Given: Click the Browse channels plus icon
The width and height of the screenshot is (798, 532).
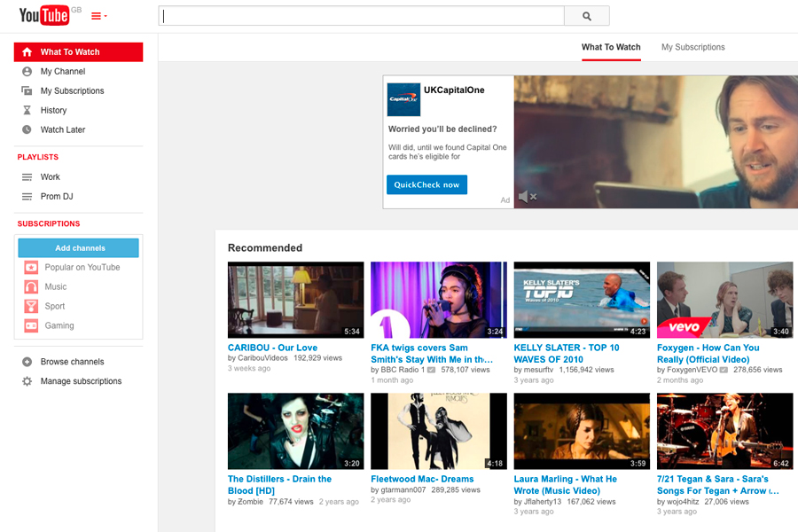Looking at the screenshot, I should click(27, 362).
